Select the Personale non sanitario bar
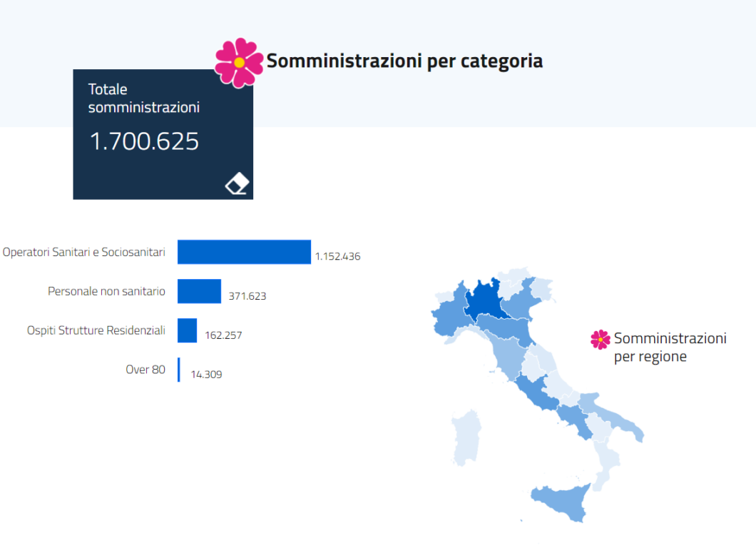 click(x=199, y=291)
